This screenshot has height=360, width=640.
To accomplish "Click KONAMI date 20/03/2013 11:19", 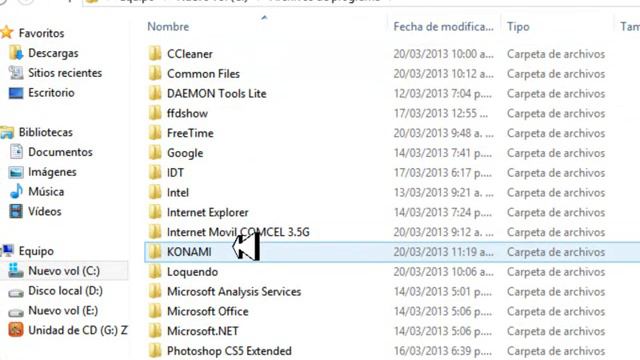I will (x=443, y=252).
